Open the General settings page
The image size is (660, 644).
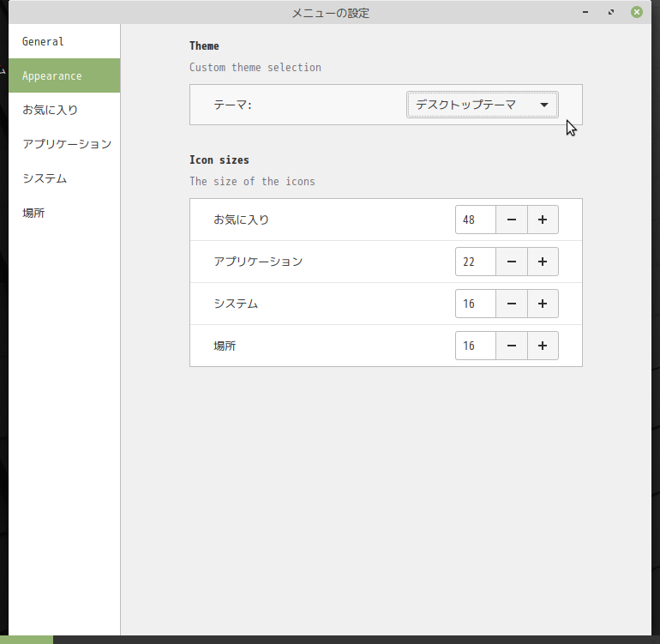64,41
